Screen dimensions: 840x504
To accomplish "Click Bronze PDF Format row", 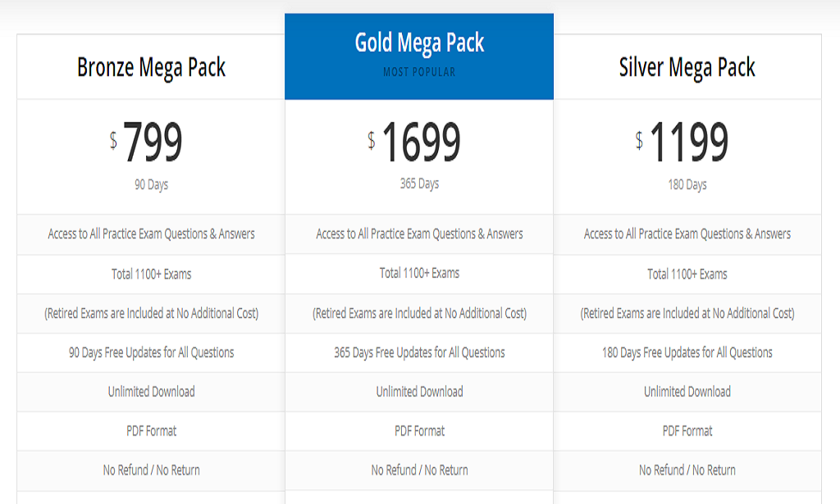I will click(151, 431).
